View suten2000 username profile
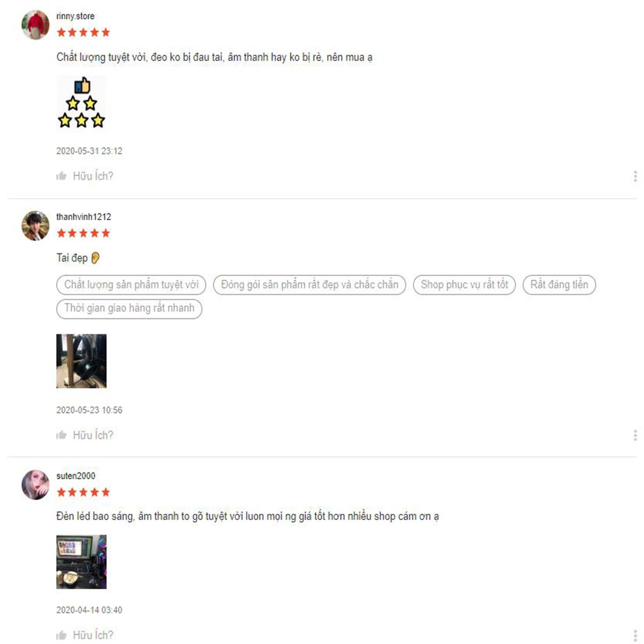 75,475
